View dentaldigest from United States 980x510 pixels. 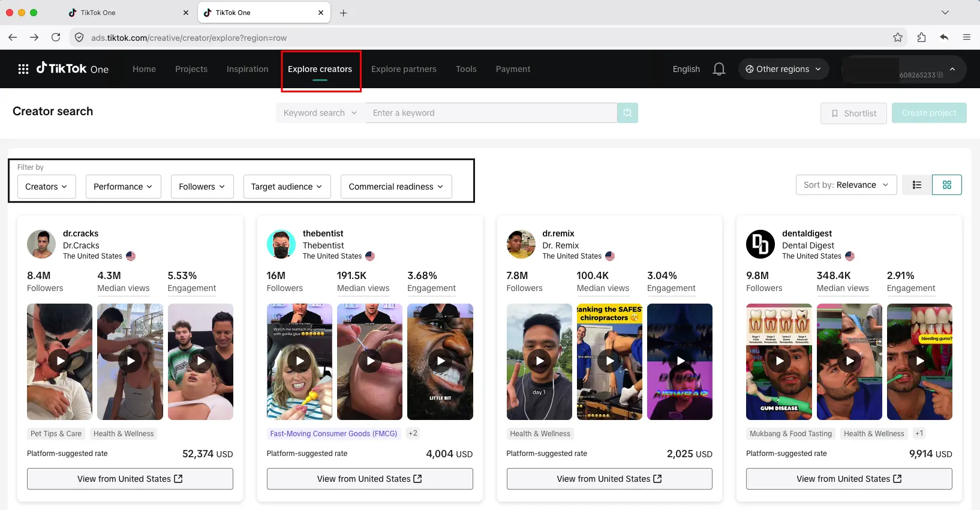[849, 479]
